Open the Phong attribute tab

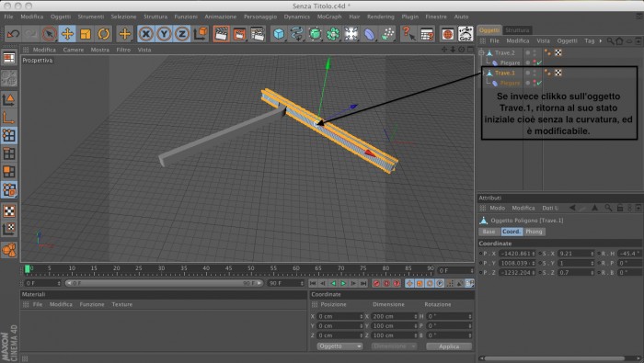point(534,232)
